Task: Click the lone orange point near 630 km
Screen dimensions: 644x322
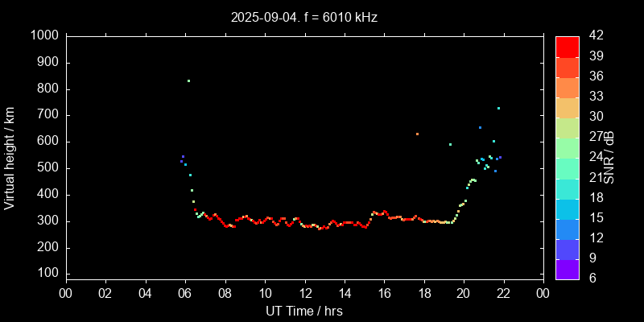Action: point(417,134)
